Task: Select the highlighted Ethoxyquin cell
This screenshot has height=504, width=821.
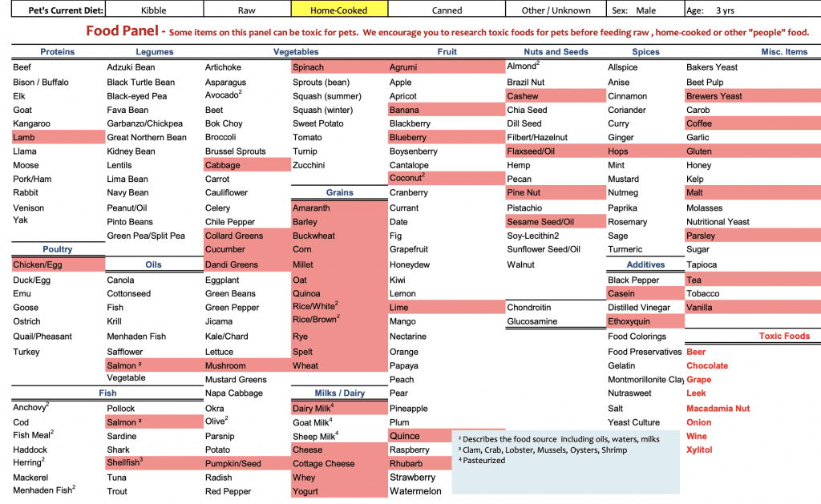Action: (x=645, y=321)
